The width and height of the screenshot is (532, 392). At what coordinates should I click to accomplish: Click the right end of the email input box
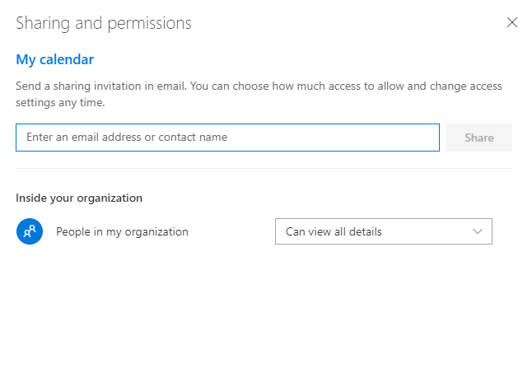(x=424, y=138)
